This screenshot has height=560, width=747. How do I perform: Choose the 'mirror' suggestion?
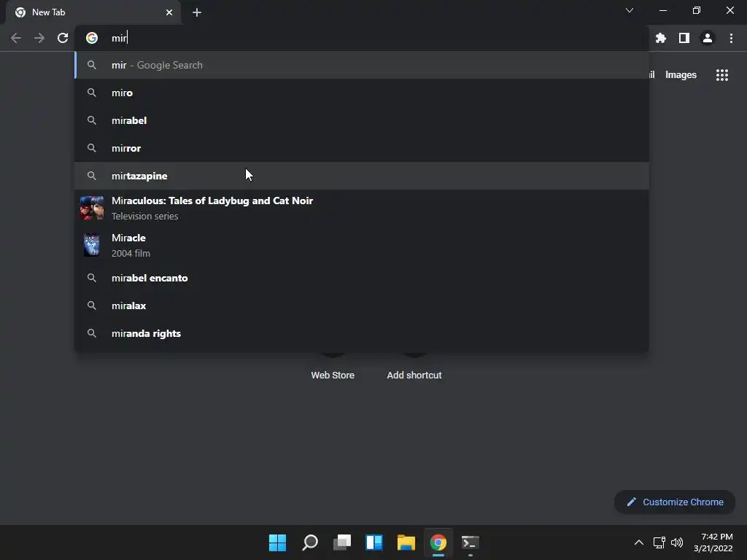click(x=362, y=148)
